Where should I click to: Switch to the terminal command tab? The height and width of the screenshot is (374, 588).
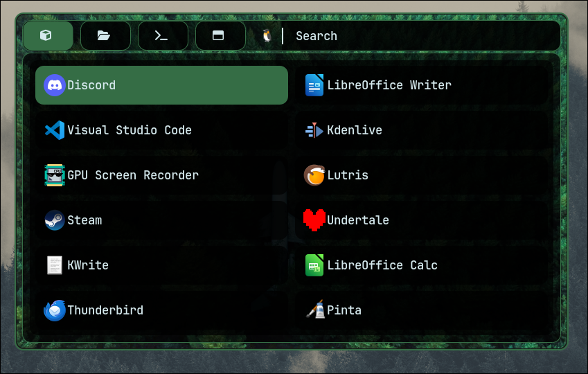click(x=162, y=35)
